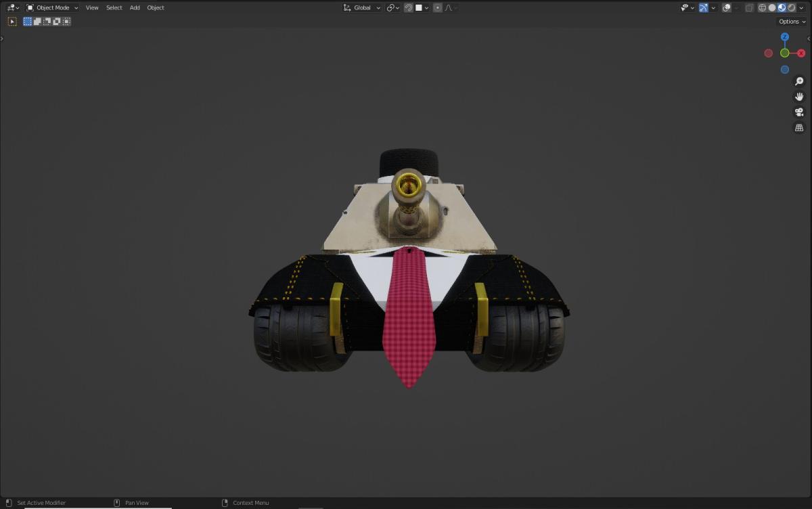Open object types visibility dropdown
The image size is (812, 509).
[x=687, y=7]
